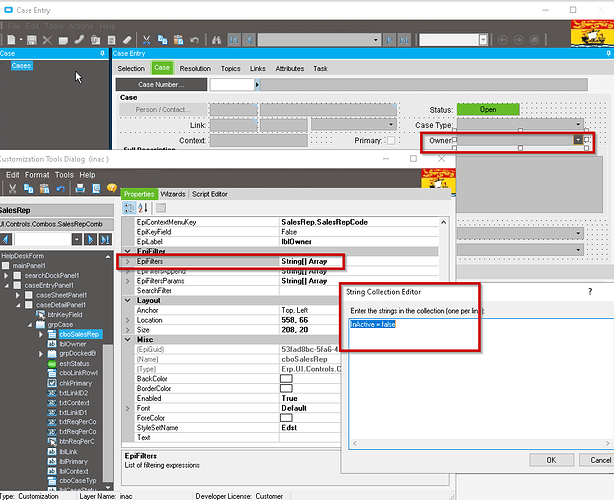Image resolution: width=614 pixels, height=500 pixels.
Task: Select the Cases node in Case tree
Action: click(22, 66)
